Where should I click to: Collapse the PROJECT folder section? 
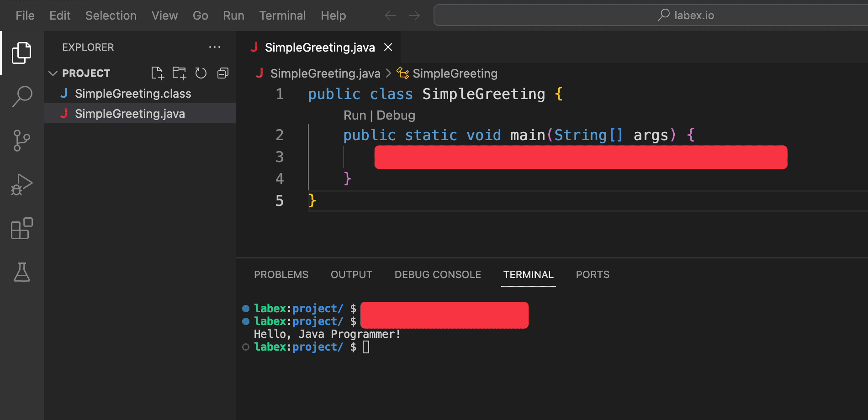[53, 73]
